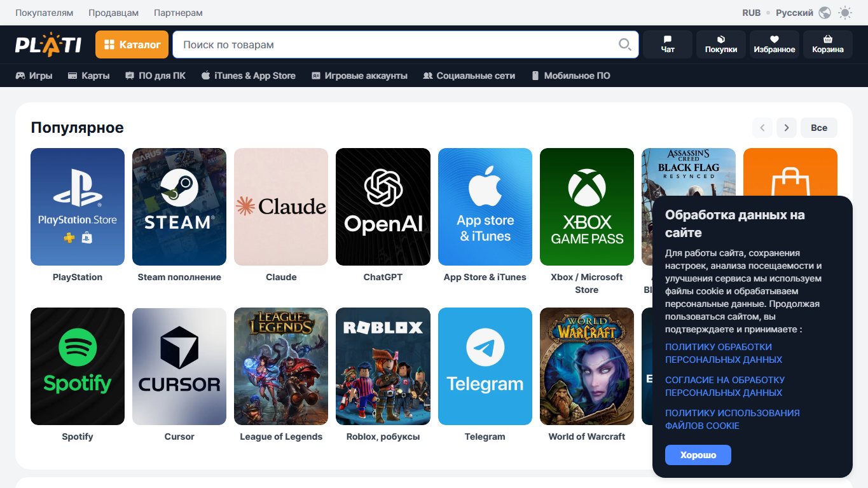Open the iTunes & App Store category

tap(249, 76)
